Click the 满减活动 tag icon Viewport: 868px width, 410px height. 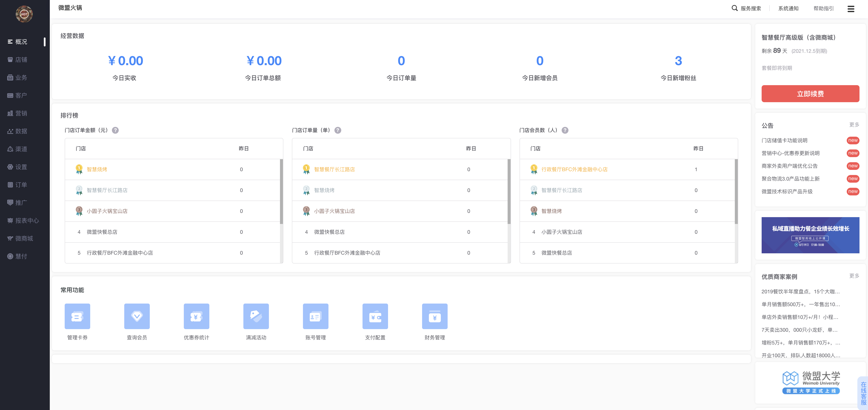click(x=256, y=316)
